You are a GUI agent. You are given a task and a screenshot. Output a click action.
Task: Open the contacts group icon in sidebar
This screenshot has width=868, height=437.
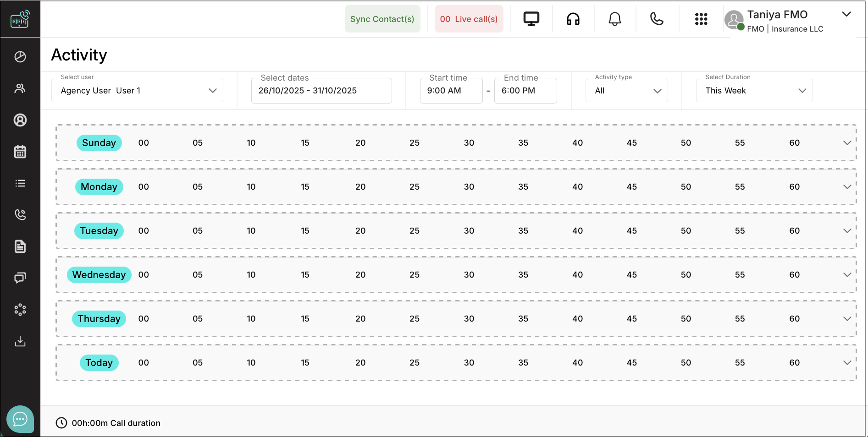point(20,88)
